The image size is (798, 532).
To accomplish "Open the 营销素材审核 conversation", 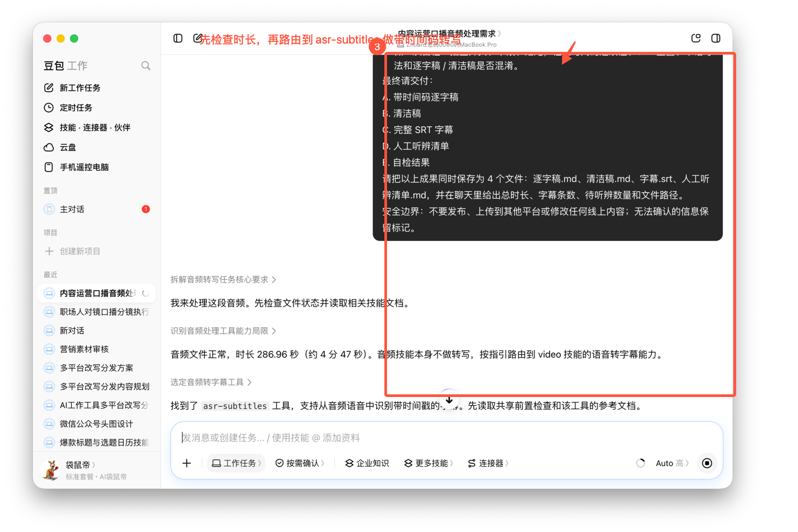I will point(97,349).
